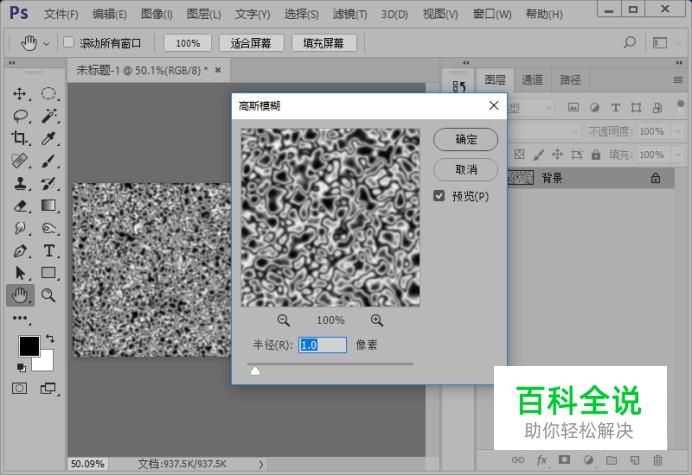Select the Rectangle shape tool
The width and height of the screenshot is (692, 475).
[x=48, y=273]
